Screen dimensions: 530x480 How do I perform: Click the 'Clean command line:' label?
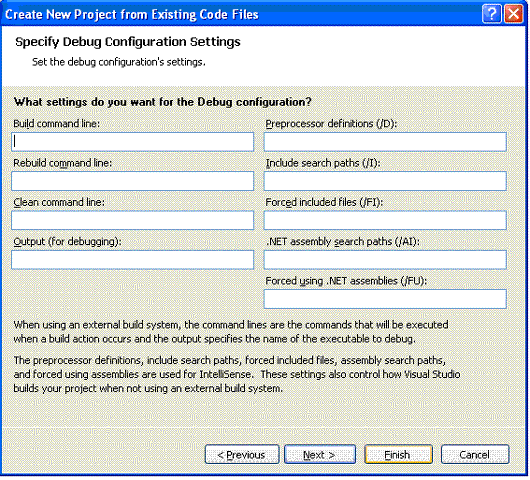[x=59, y=202]
